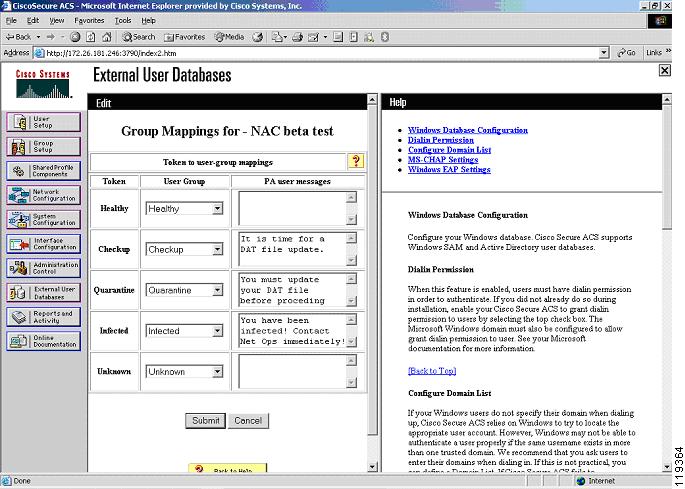Open the Infected user group dropdown
The height and width of the screenshot is (489, 685).
[x=217, y=331]
